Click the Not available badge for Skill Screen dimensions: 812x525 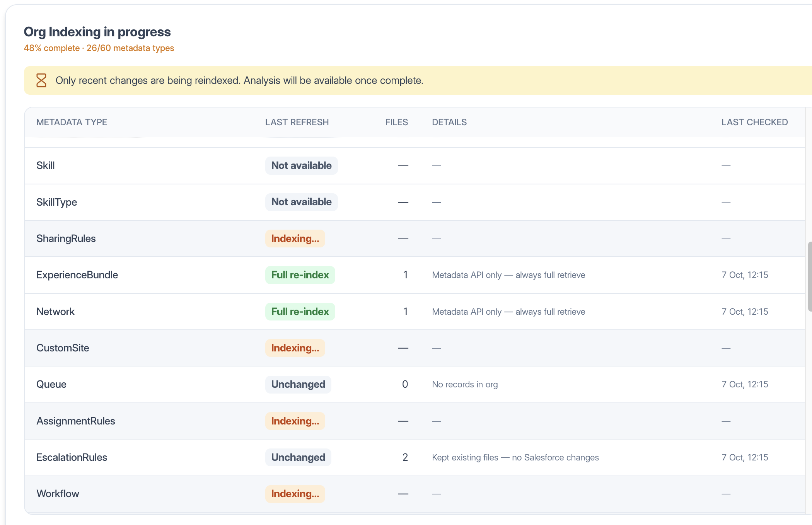(302, 165)
